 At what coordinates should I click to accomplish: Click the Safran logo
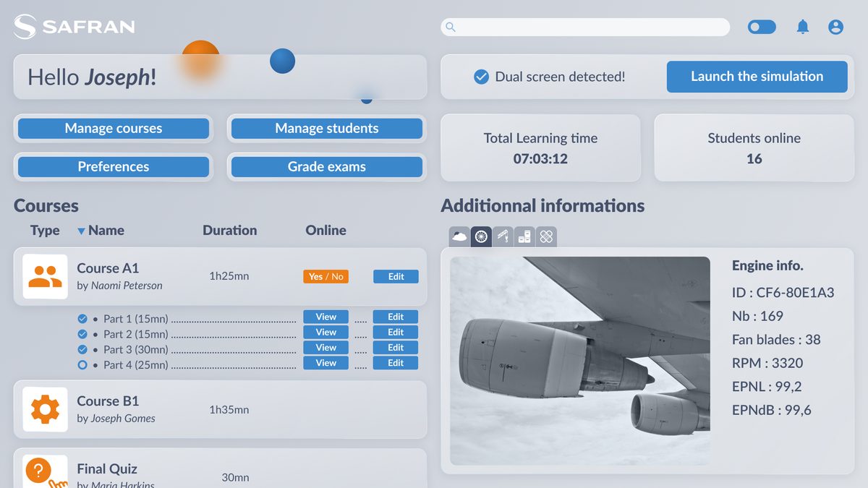point(74,27)
